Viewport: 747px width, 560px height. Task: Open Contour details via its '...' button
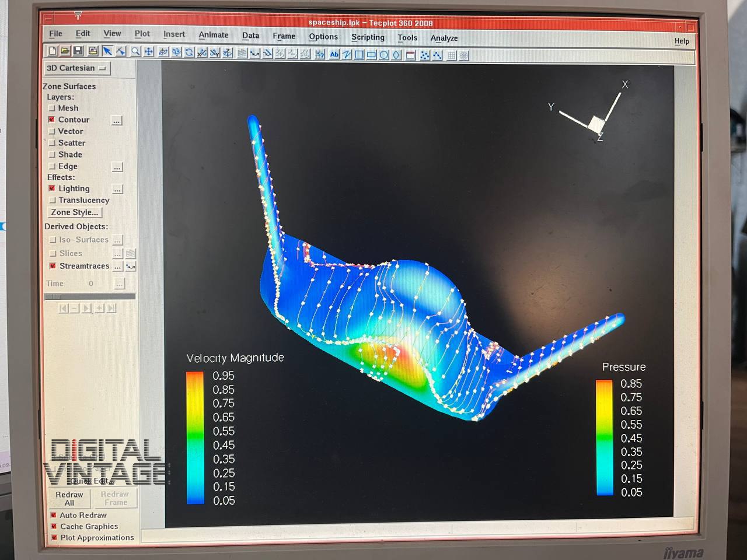(x=117, y=121)
